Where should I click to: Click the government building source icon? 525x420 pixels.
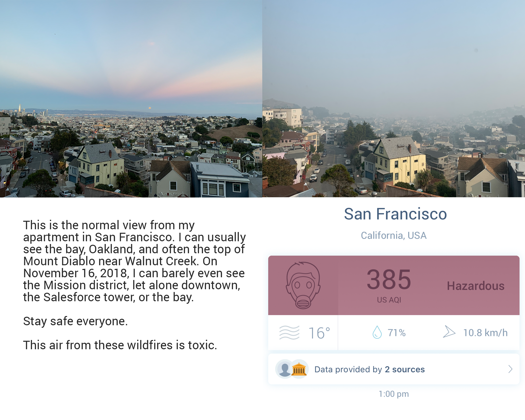click(299, 369)
